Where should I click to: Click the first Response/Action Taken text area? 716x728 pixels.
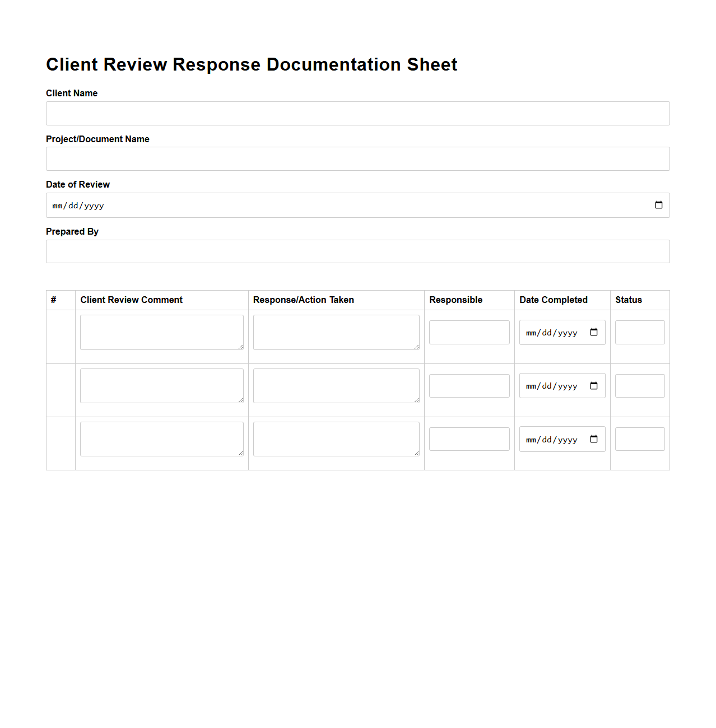click(x=336, y=332)
